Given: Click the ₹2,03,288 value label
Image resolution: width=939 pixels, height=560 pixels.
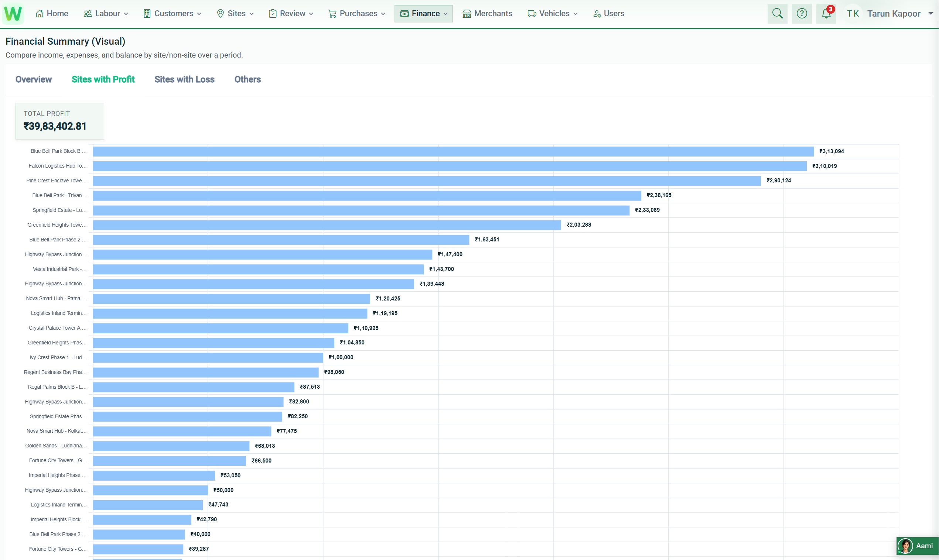Looking at the screenshot, I should 579,225.
